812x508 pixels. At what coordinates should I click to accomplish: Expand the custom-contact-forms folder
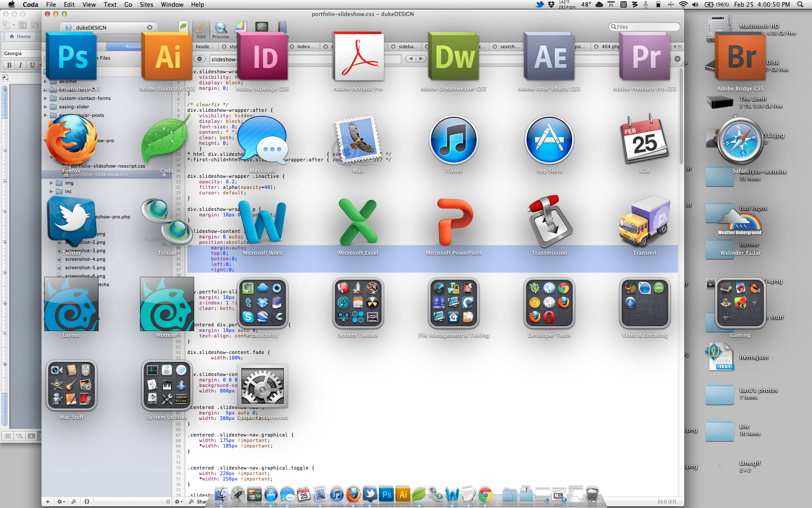click(x=46, y=98)
